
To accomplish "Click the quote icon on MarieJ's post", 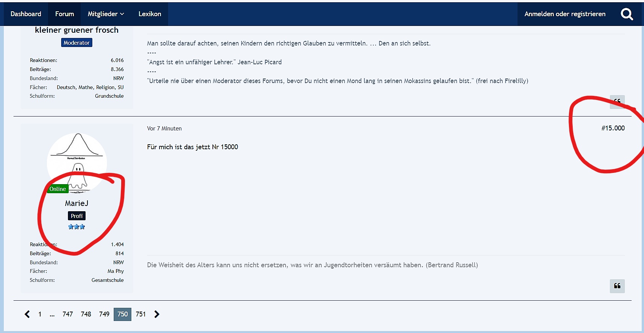I will point(617,286).
